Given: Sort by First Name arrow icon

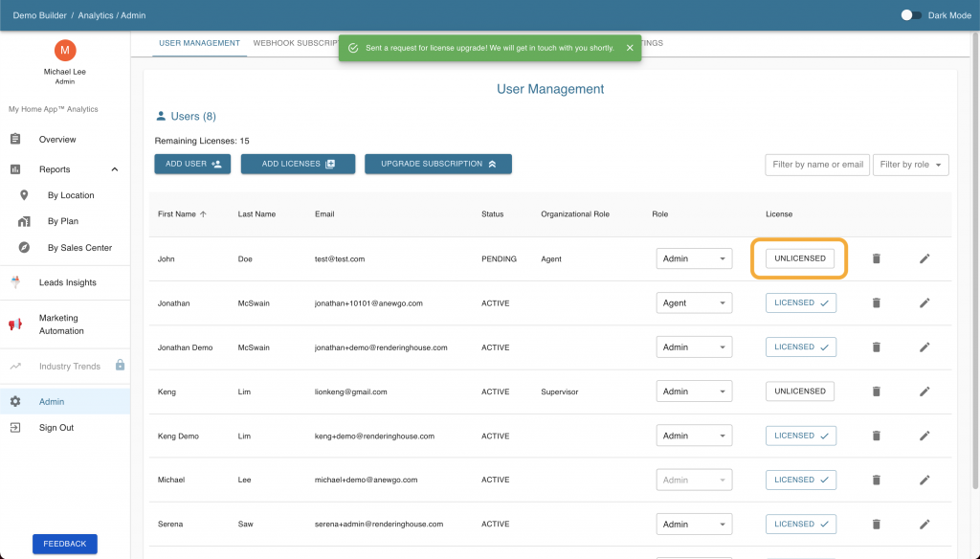Looking at the screenshot, I should (203, 213).
